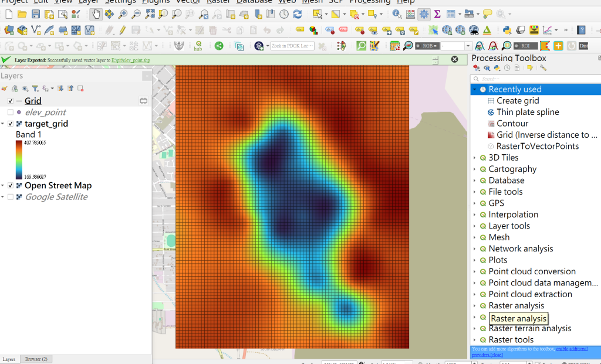
Task: Save the project with the floppy disk icon
Action: [x=36, y=15]
